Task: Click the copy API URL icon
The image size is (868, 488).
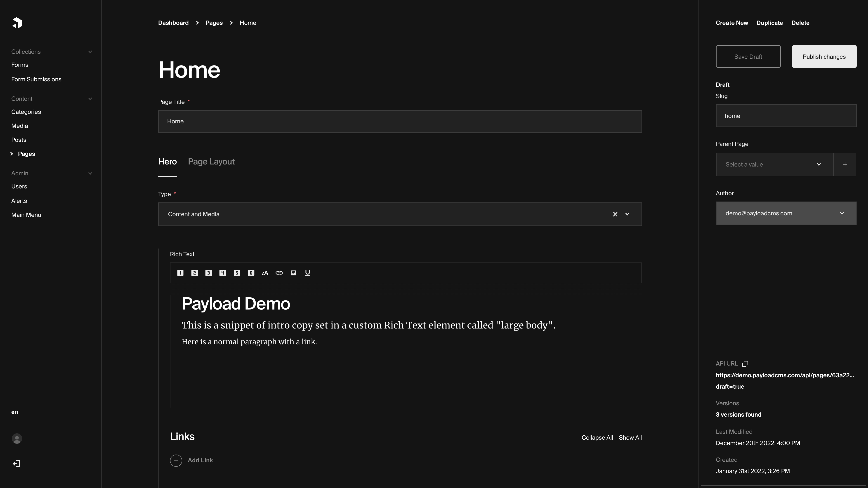Action: point(745,364)
